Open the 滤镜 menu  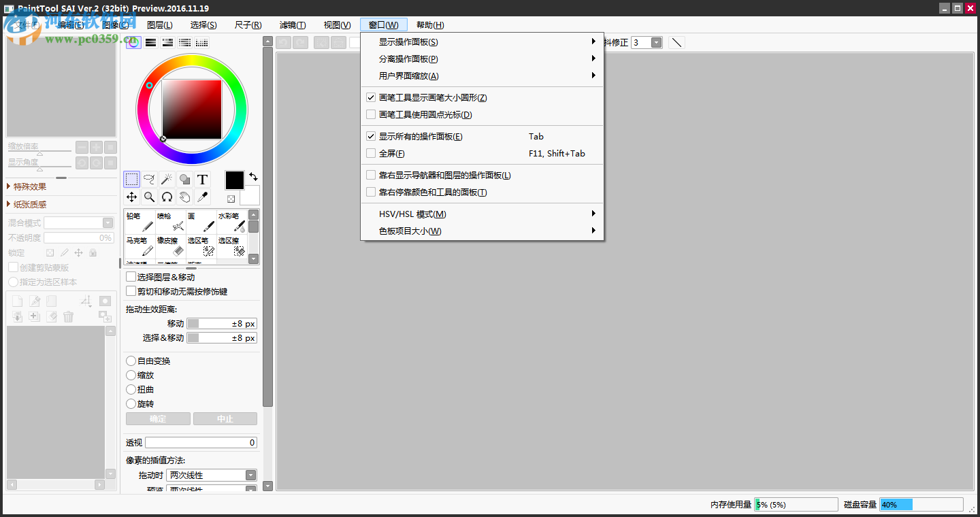[x=293, y=24]
